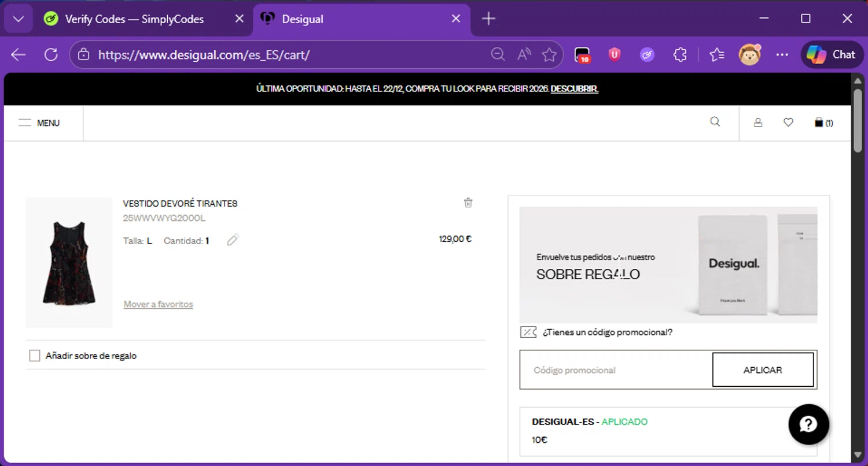Click the promo code ticket icon

528,332
